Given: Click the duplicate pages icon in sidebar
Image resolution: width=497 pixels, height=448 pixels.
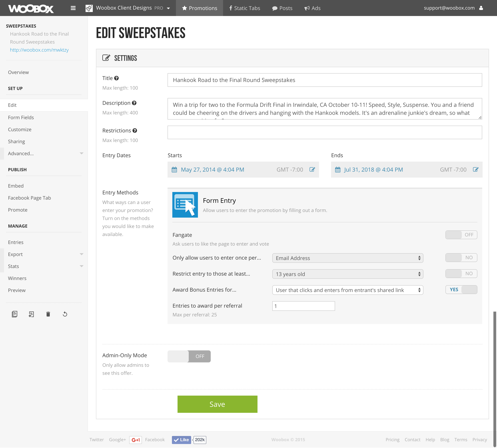Looking at the screenshot, I should (x=15, y=314).
